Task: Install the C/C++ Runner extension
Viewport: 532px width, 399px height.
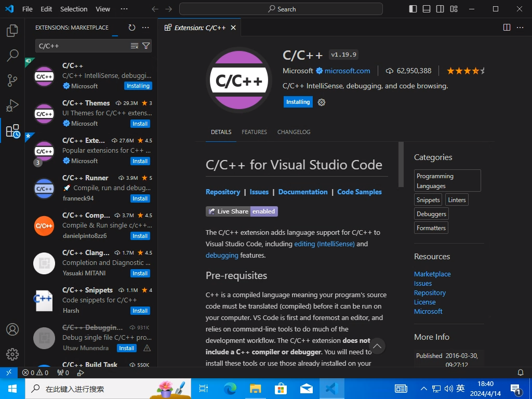Action: pos(140,198)
